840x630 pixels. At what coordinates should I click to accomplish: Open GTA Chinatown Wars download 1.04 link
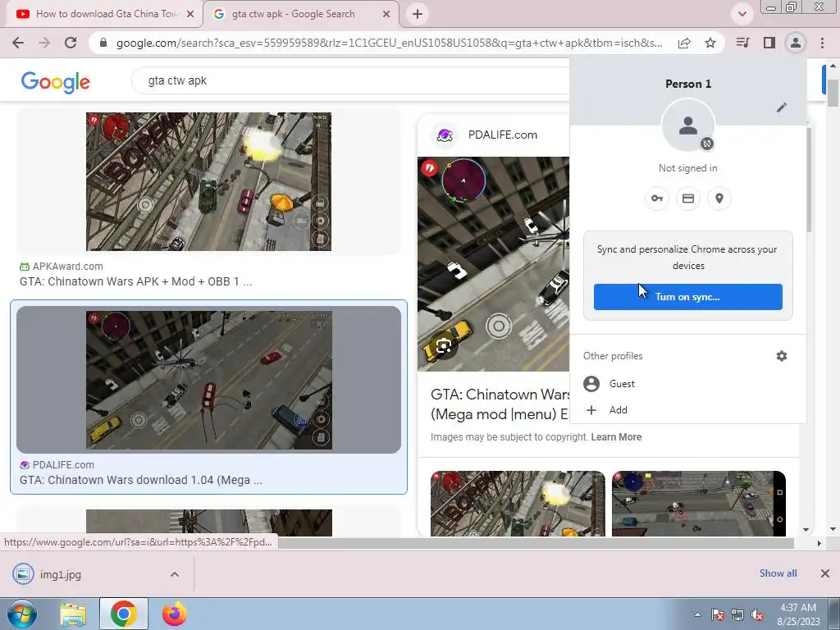141,480
